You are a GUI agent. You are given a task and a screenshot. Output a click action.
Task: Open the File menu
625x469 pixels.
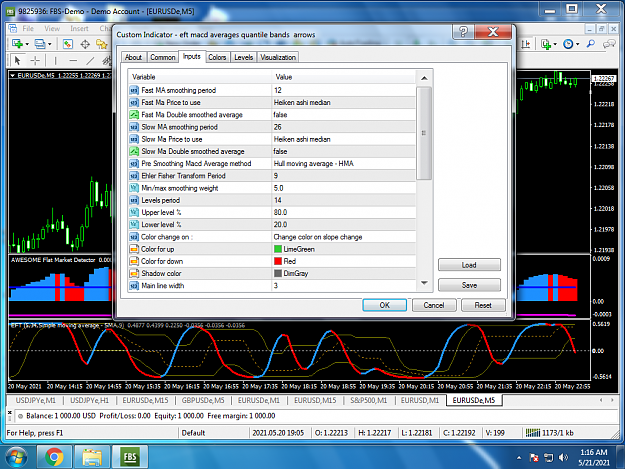click(x=28, y=28)
